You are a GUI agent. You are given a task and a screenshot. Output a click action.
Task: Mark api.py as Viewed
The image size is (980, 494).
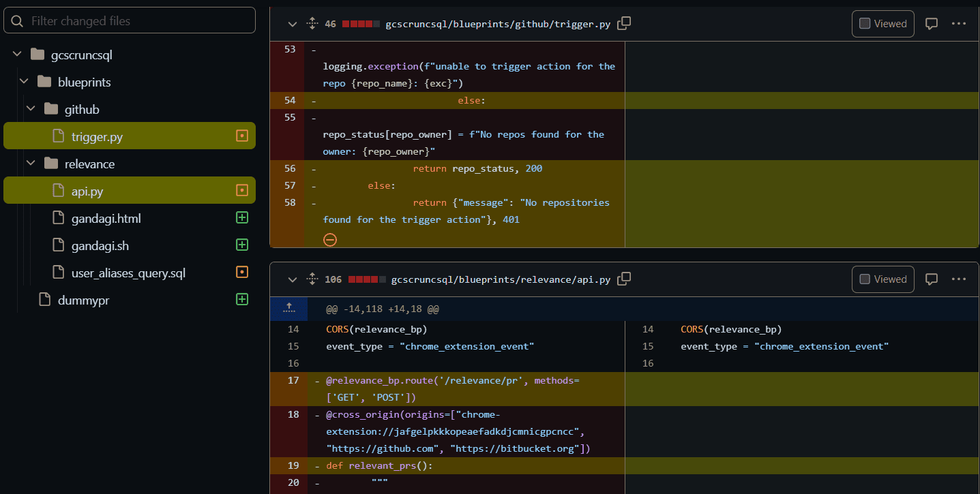(x=882, y=279)
